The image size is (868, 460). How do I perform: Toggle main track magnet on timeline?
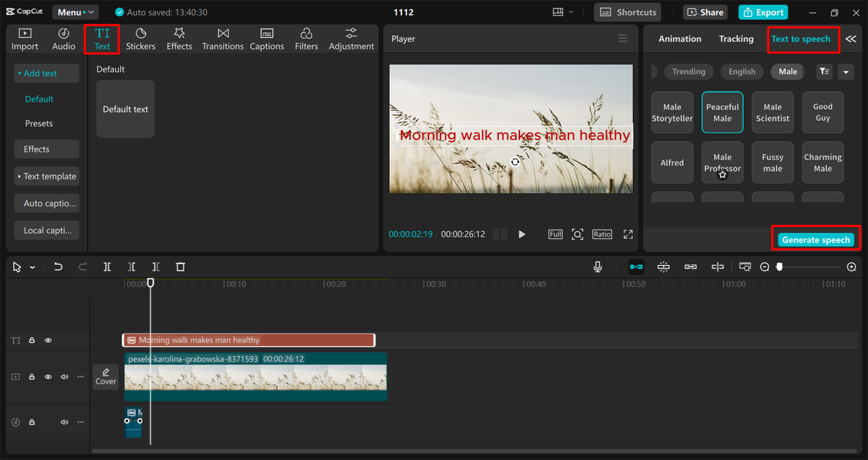(636, 267)
